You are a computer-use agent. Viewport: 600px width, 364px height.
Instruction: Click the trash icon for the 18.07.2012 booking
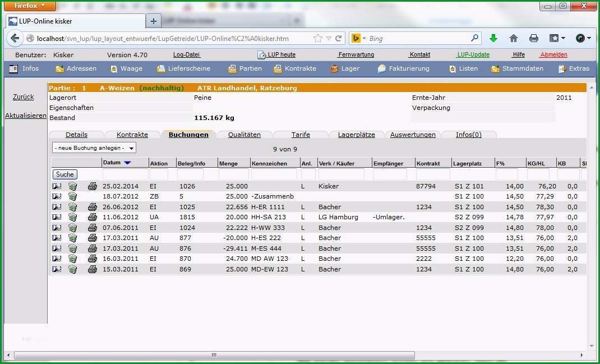(x=73, y=196)
